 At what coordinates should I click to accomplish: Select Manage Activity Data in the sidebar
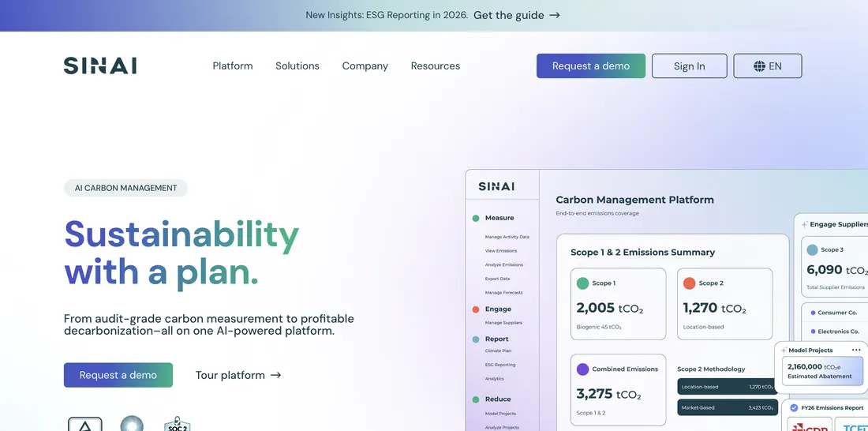pos(507,237)
